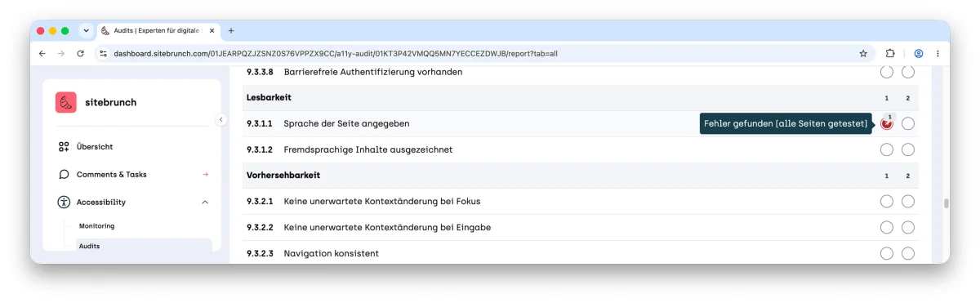Click the Vorhersehbarkeit section header
Screen dimensions: 980x303
[283, 176]
